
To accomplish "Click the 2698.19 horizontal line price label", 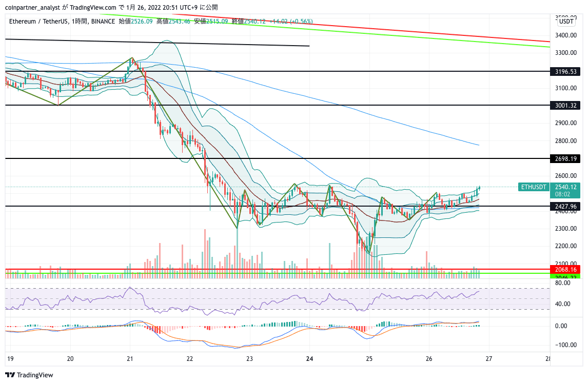I will coord(565,159).
